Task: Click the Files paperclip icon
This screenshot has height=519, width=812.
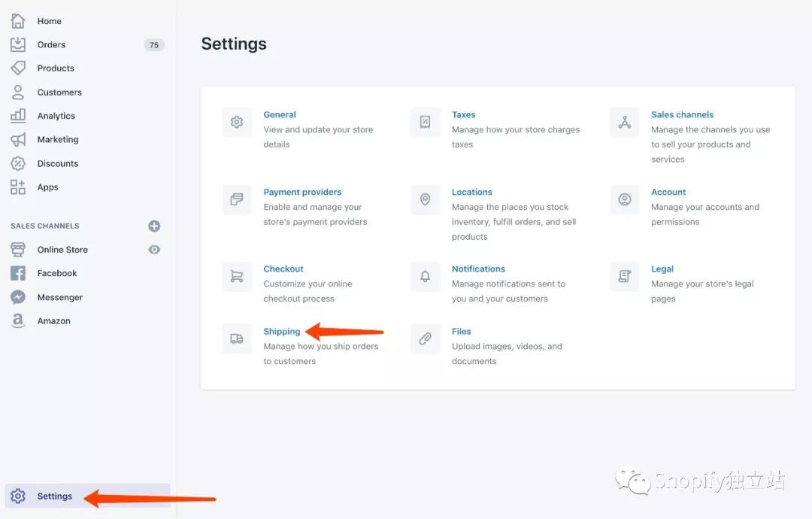Action: tap(425, 338)
